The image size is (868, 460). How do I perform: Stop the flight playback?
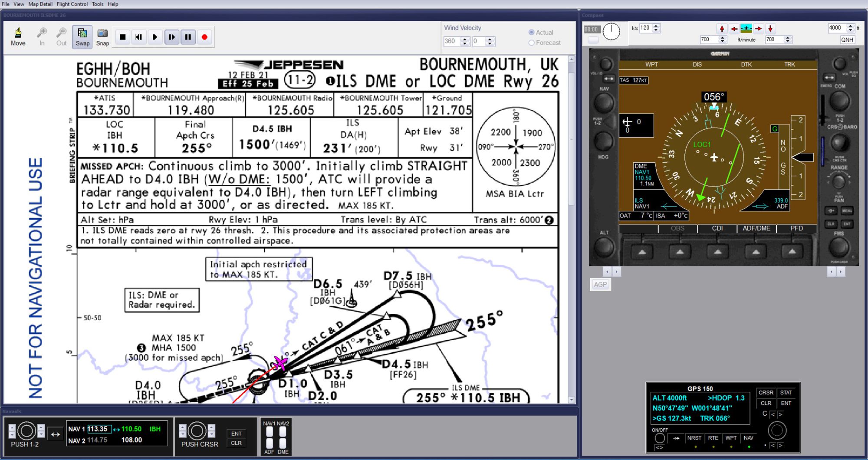coord(123,37)
